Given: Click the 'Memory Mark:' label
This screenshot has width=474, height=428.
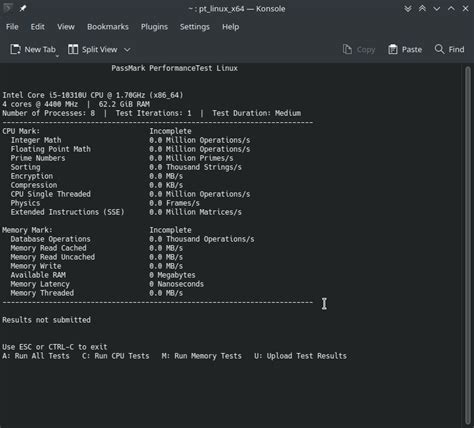Looking at the screenshot, I should coord(27,230).
